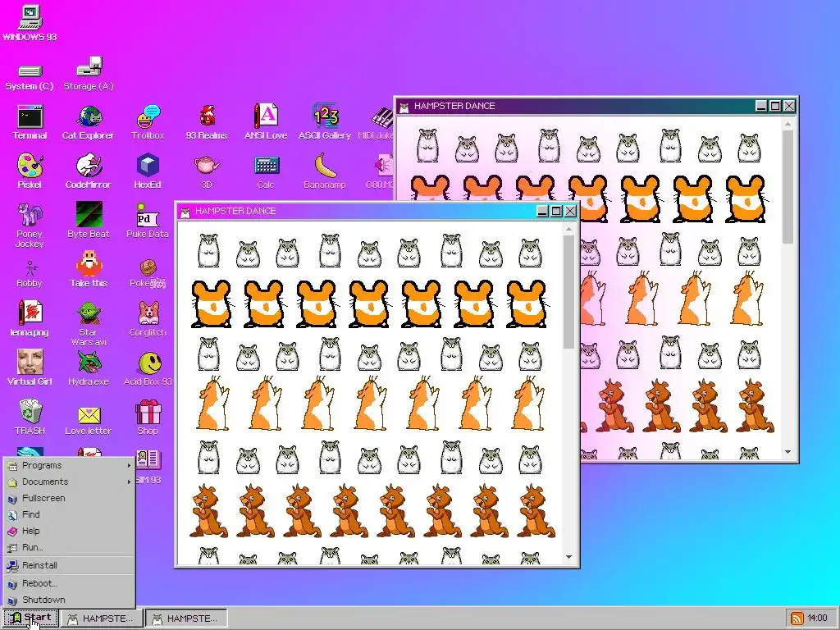Expand the Documents submenu in Start menu
The width and height of the screenshot is (840, 630).
click(69, 482)
